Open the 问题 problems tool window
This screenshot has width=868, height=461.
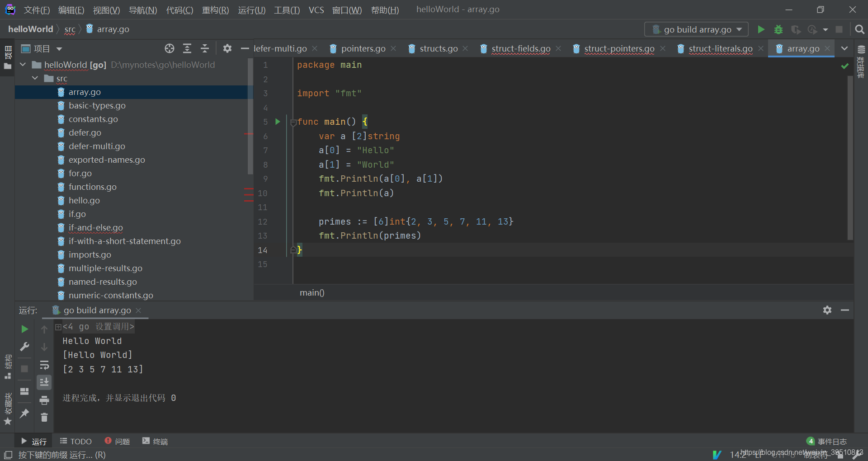[x=117, y=441]
